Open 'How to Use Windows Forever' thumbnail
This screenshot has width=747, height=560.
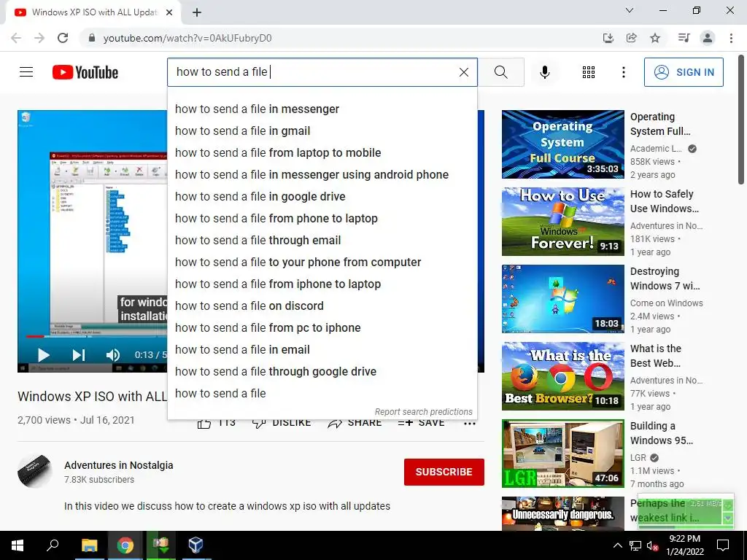(562, 222)
